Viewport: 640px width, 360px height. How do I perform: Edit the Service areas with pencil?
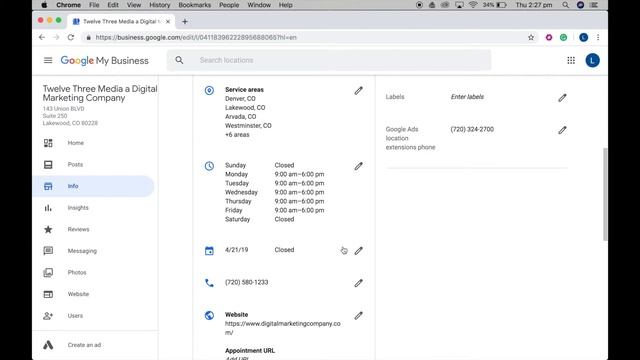pos(358,91)
